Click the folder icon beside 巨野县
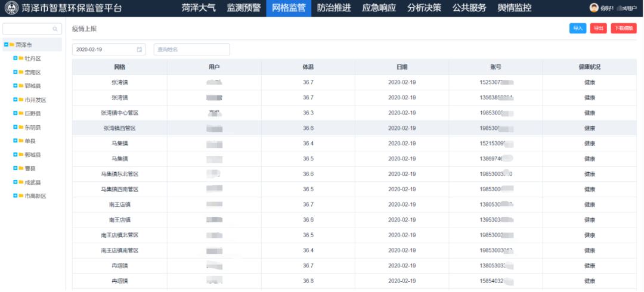This screenshot has height=292, width=644. (21, 113)
